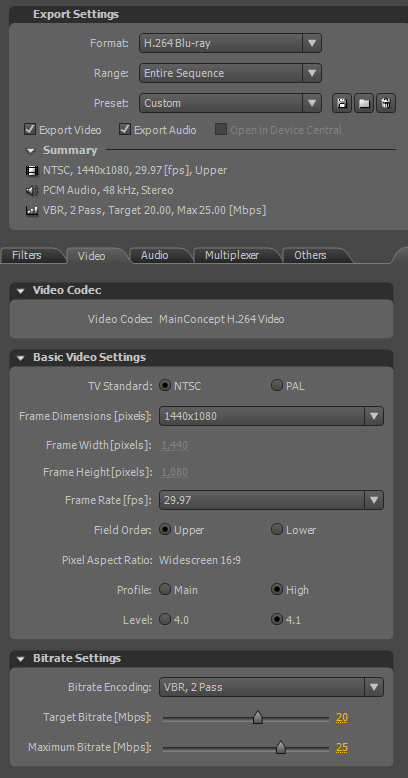Click the speaker audio summary icon
The height and width of the screenshot is (778, 408).
[32, 191]
